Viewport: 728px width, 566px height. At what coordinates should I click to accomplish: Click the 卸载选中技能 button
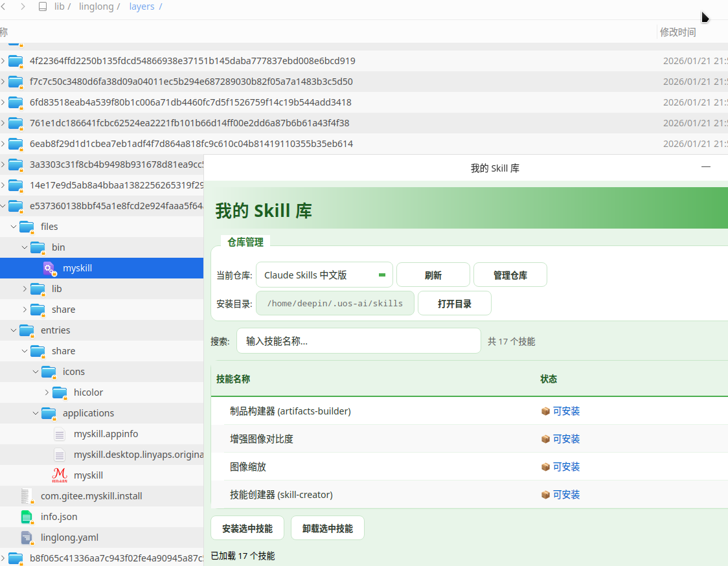click(328, 528)
